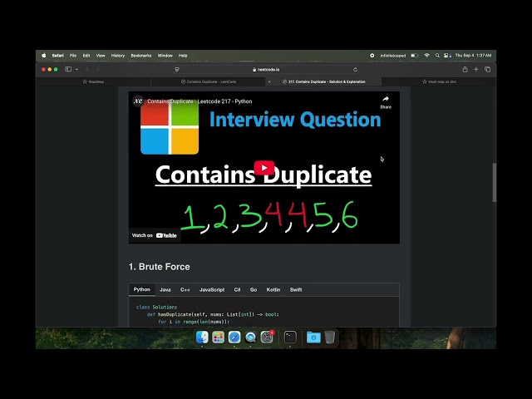Image resolution: width=532 pixels, height=399 pixels.
Task: Open the Bookmarks menu
Action: [141, 56]
